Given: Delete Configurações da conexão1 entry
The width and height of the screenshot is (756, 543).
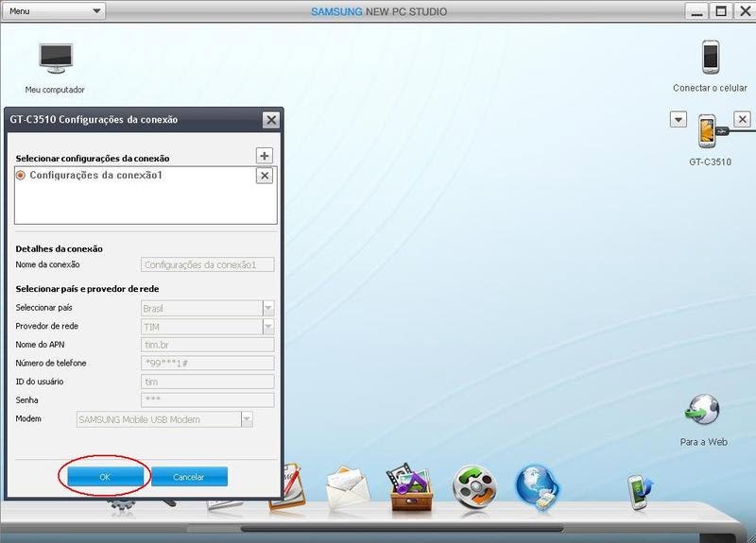Looking at the screenshot, I should pyautogui.click(x=265, y=176).
